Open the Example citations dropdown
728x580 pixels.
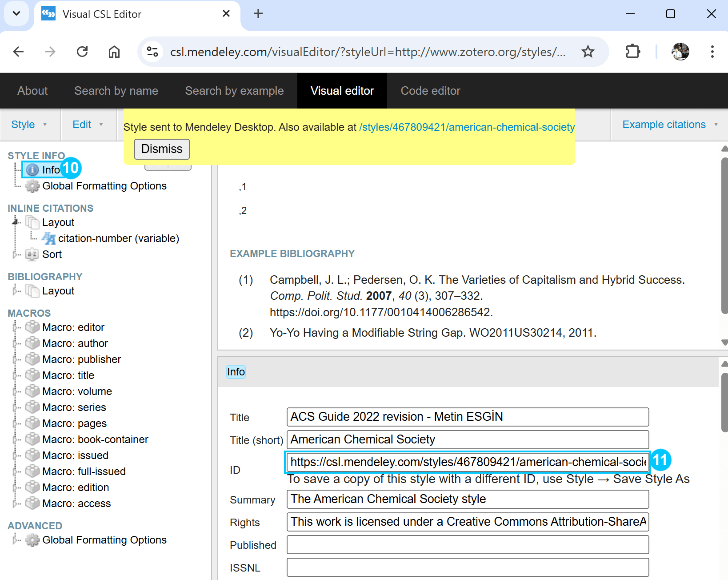point(670,125)
